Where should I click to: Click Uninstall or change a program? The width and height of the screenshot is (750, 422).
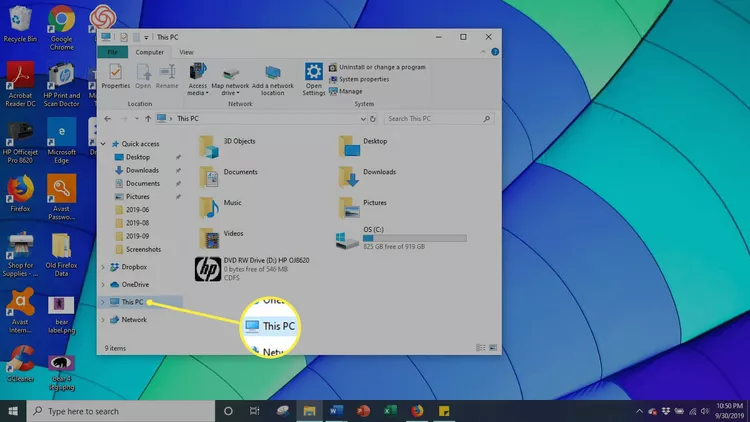click(382, 67)
